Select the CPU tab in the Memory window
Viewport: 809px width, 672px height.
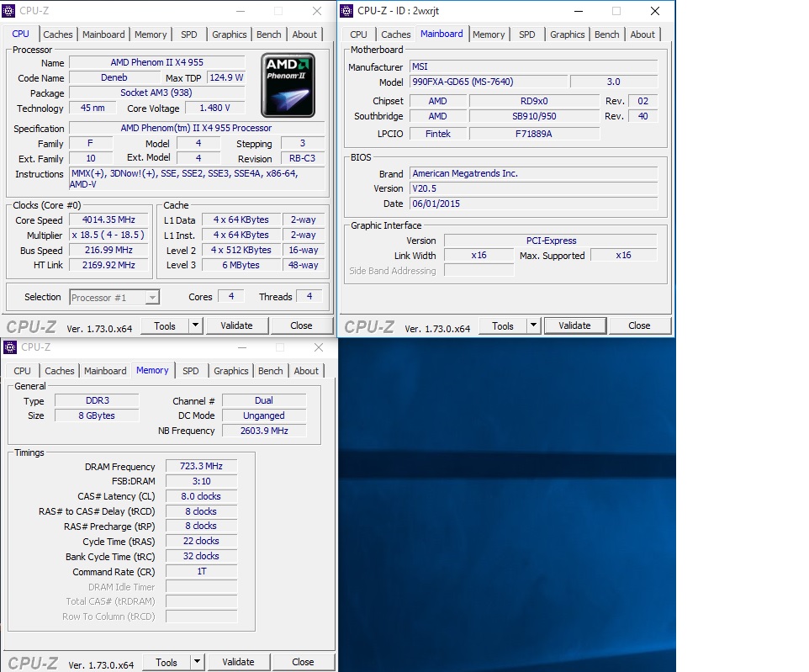pyautogui.click(x=22, y=371)
